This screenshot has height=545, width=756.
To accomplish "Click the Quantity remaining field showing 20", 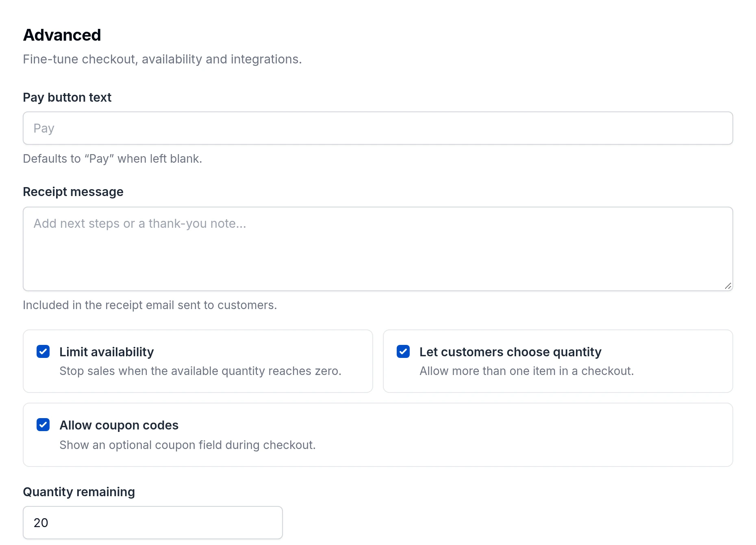I will point(153,523).
